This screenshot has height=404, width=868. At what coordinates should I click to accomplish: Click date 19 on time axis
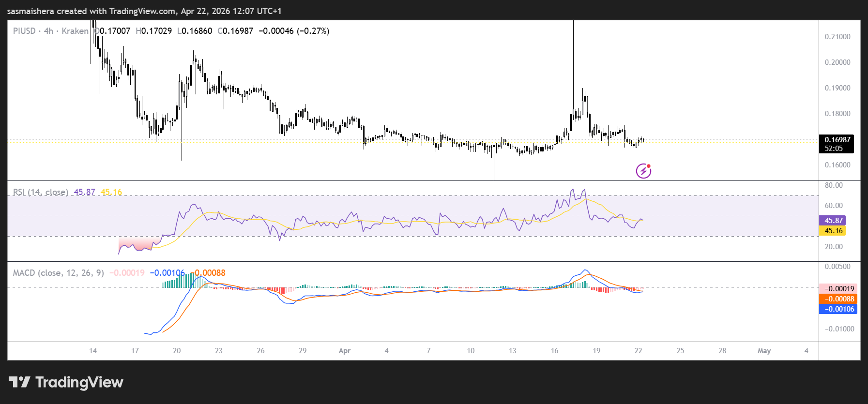[x=596, y=351]
